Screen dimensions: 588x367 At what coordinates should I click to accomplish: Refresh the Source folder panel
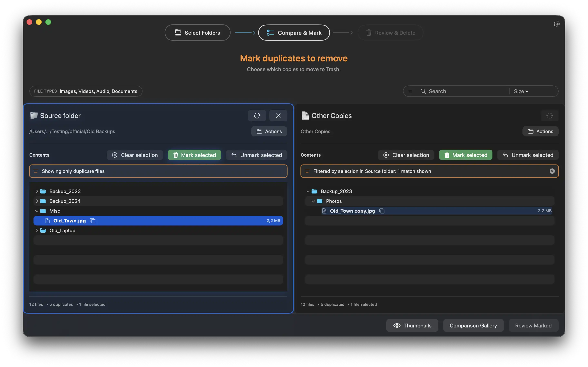(257, 116)
